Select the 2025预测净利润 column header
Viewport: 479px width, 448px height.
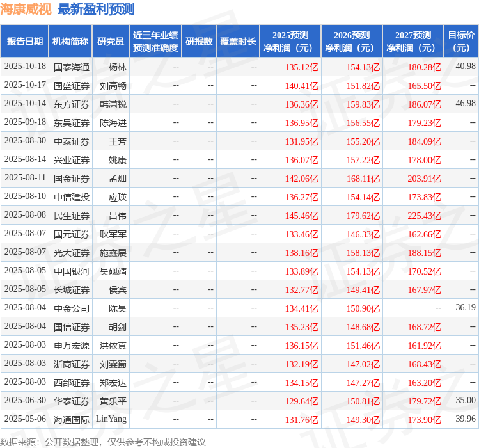pyautogui.click(x=290, y=42)
